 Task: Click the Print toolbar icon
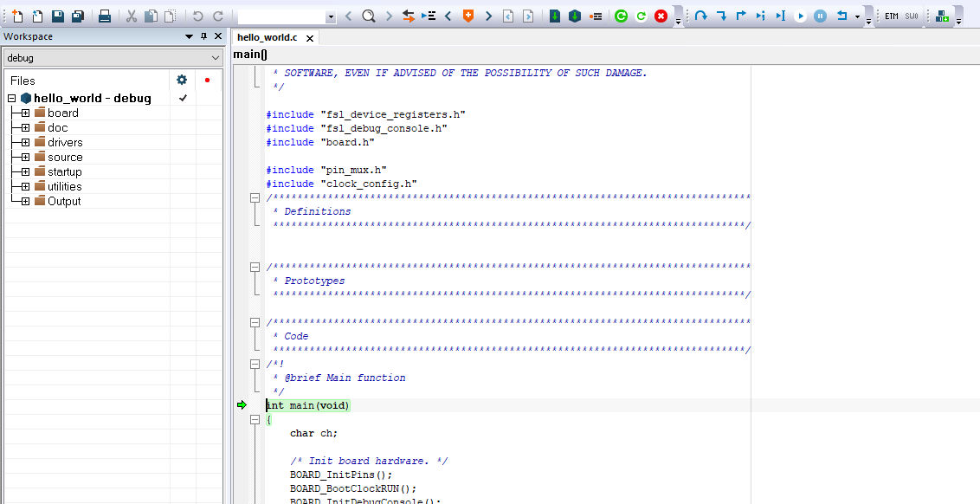pos(104,16)
